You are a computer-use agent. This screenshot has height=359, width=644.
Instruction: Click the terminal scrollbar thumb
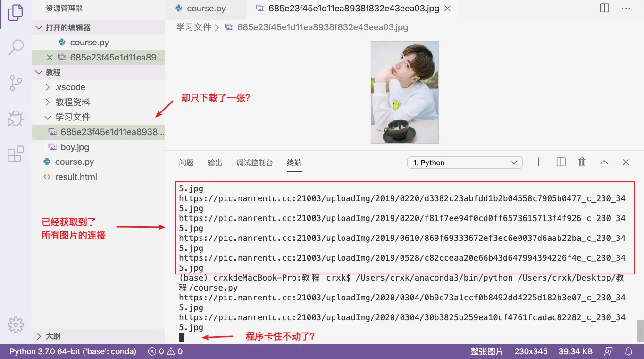[640, 331]
